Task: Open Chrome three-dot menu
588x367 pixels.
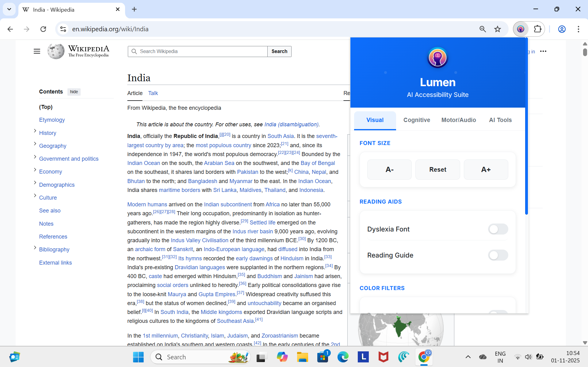Action: 578,29
